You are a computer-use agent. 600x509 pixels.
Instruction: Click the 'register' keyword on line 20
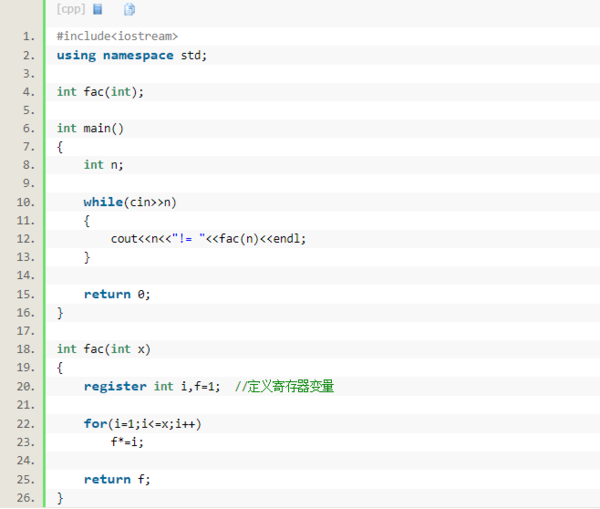tap(115, 387)
